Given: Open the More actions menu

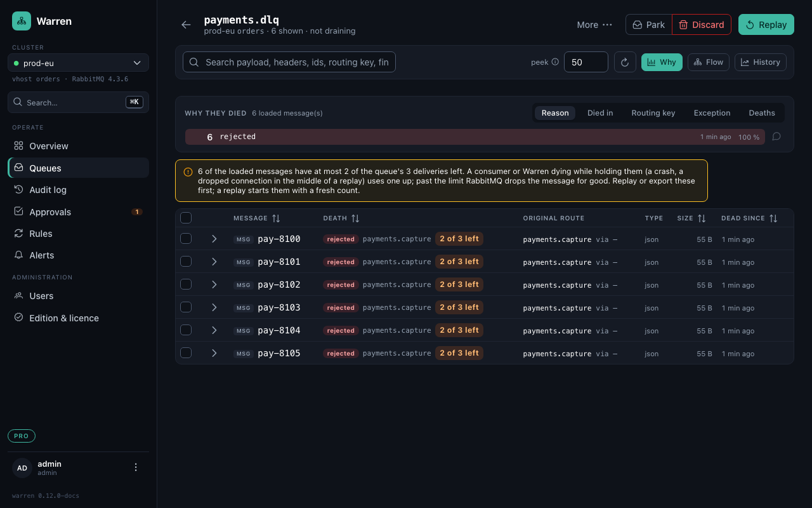Looking at the screenshot, I should tap(594, 25).
